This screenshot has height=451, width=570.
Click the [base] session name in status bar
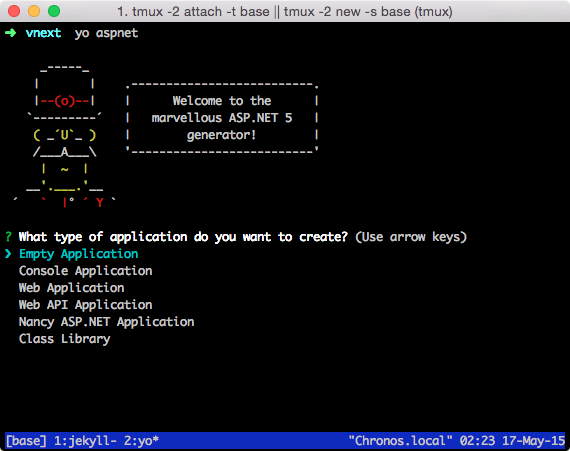click(x=26, y=441)
